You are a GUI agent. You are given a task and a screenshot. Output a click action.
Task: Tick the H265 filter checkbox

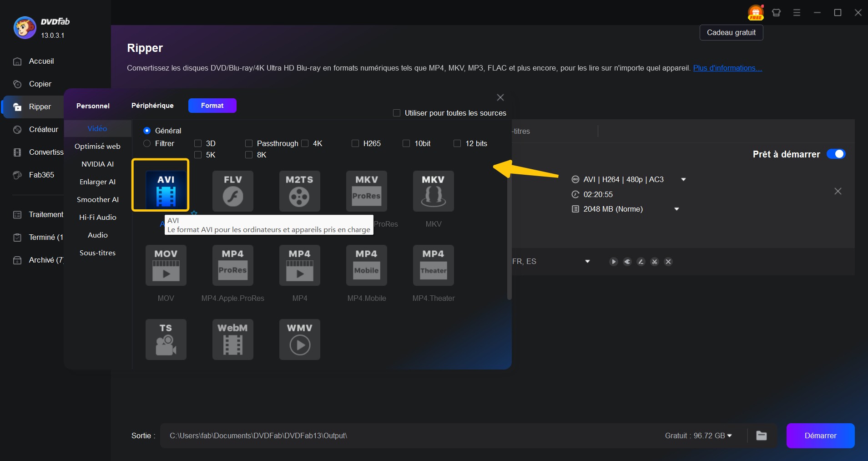(x=355, y=143)
